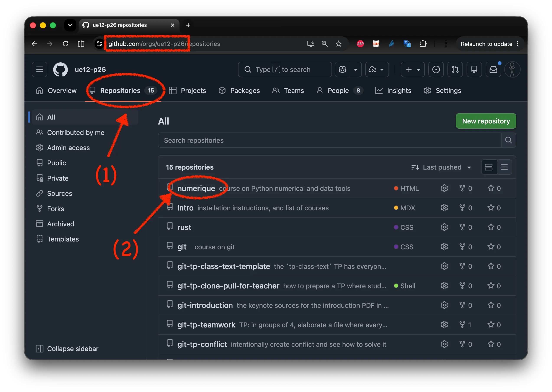
Task: Open git-tp-conflict repository
Action: coord(202,344)
